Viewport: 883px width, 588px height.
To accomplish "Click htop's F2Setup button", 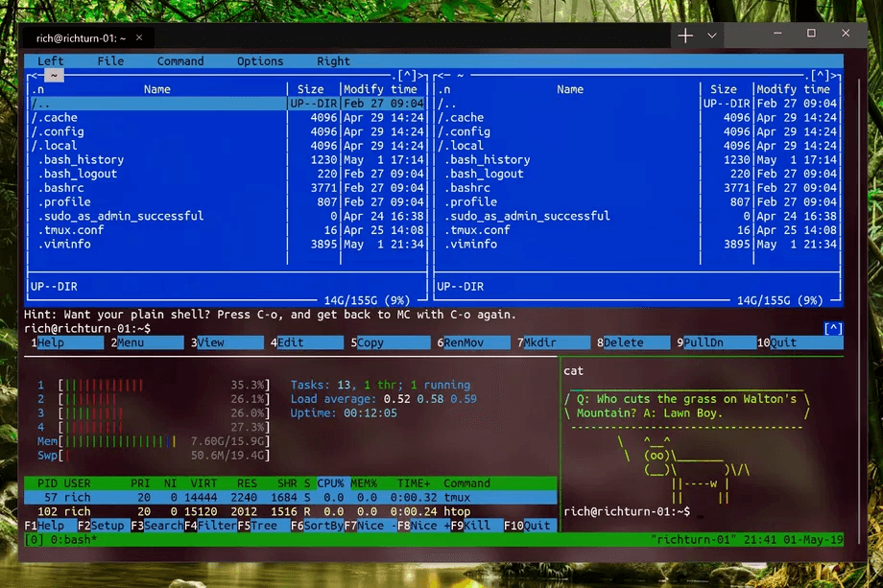I will 100,525.
